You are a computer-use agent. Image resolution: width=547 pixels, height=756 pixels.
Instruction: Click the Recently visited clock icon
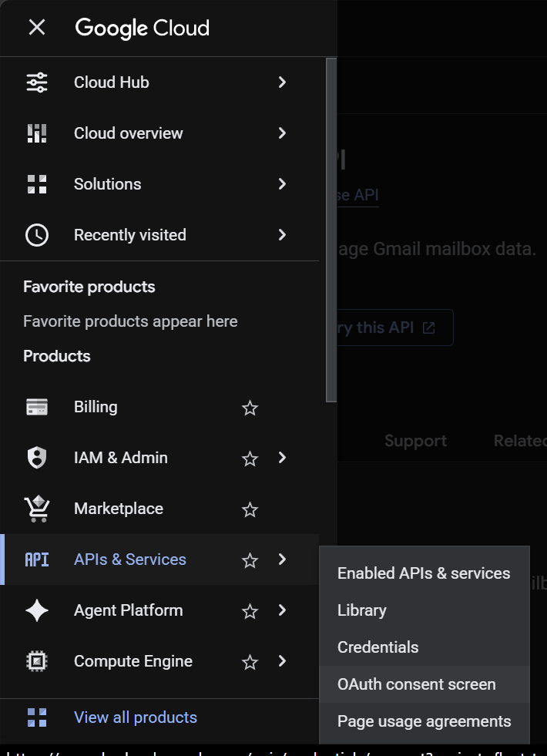pos(37,235)
